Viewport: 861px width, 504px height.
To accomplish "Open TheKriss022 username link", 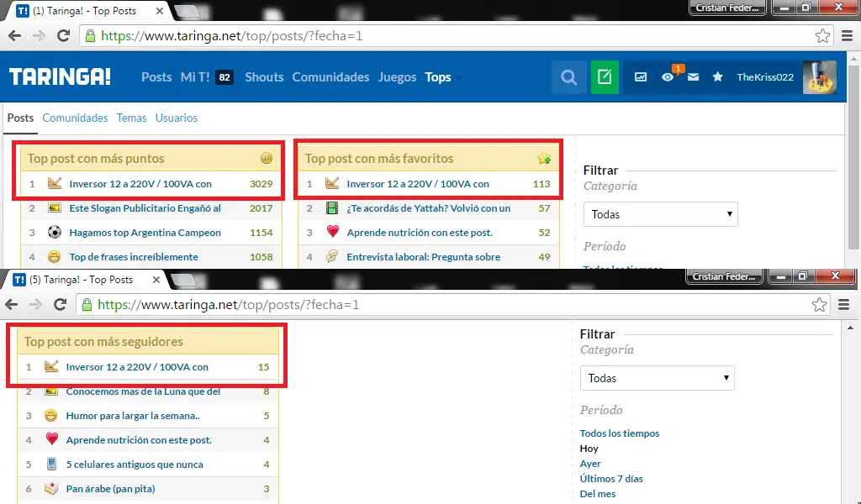I will (765, 77).
